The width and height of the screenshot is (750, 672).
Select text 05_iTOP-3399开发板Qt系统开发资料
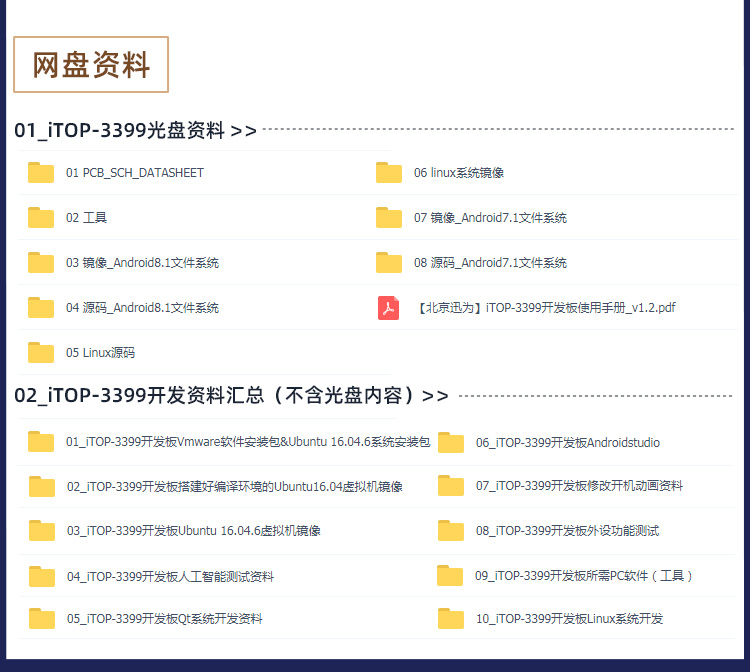tap(165, 618)
